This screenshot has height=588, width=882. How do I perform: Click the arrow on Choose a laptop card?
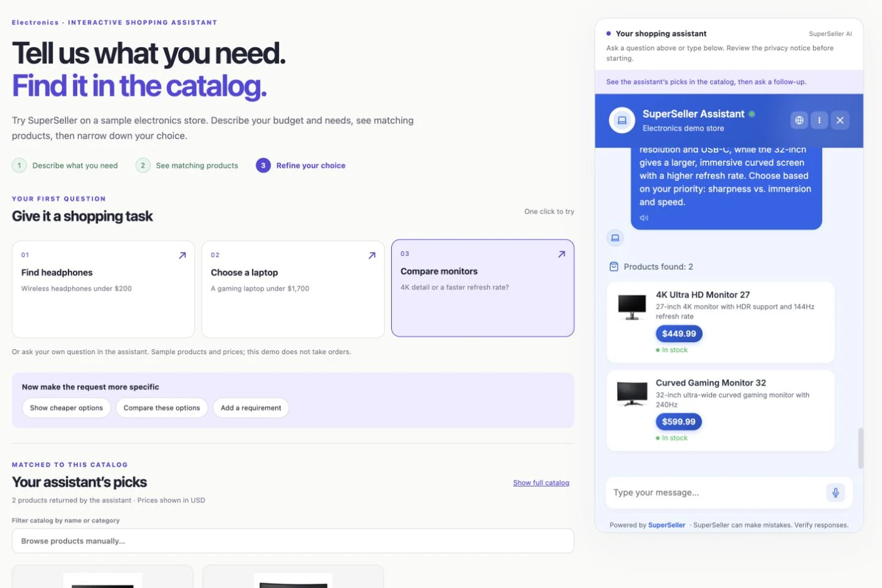click(372, 255)
